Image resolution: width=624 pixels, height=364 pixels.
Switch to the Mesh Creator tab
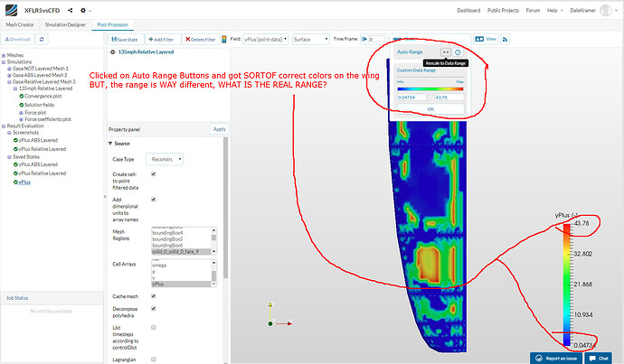pos(19,25)
